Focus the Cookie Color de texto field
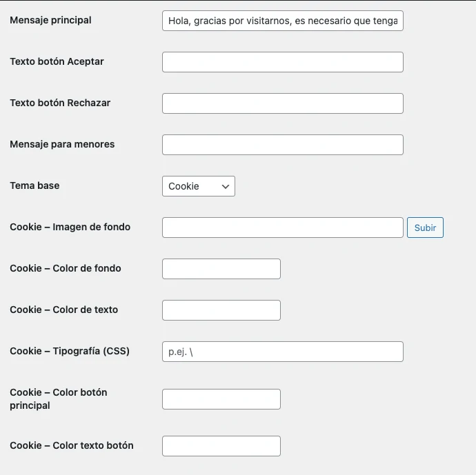The height and width of the screenshot is (475, 476). click(221, 310)
